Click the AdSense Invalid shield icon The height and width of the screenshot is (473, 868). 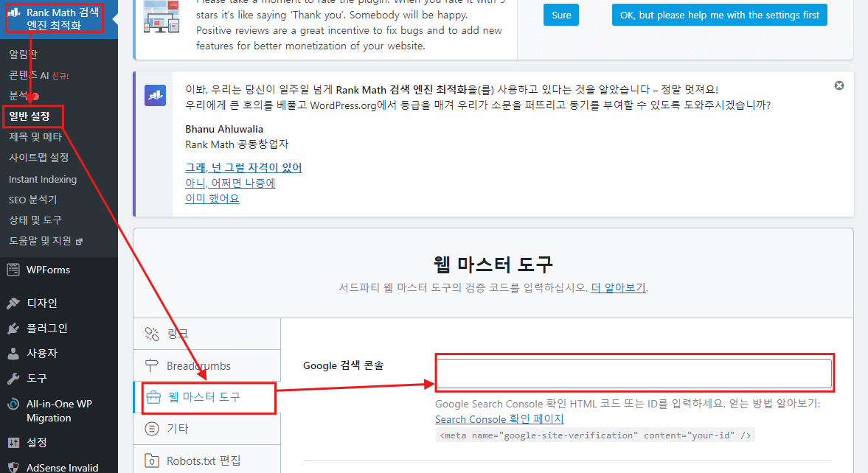point(13,467)
